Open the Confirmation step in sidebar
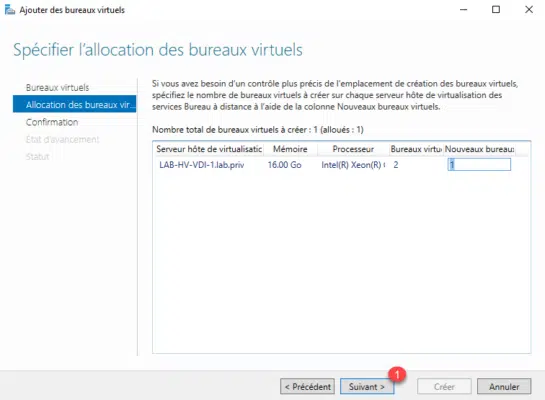Viewport: 545px width, 400px height. coord(52,122)
